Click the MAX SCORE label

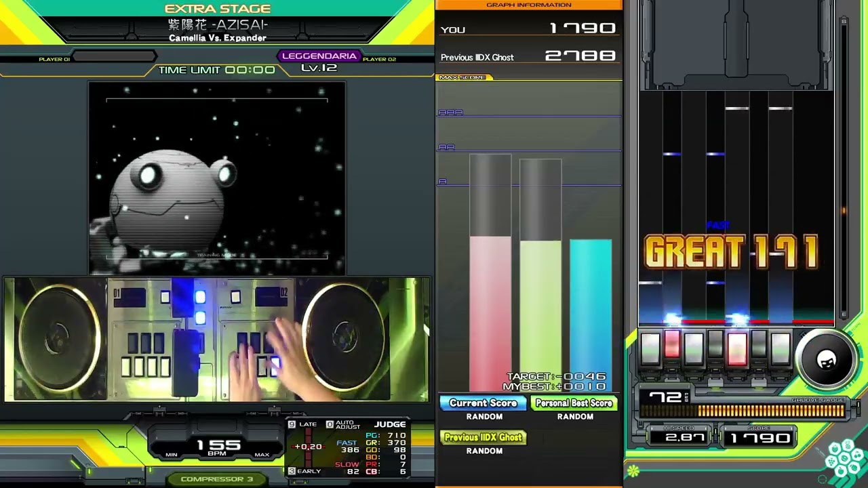click(x=462, y=77)
